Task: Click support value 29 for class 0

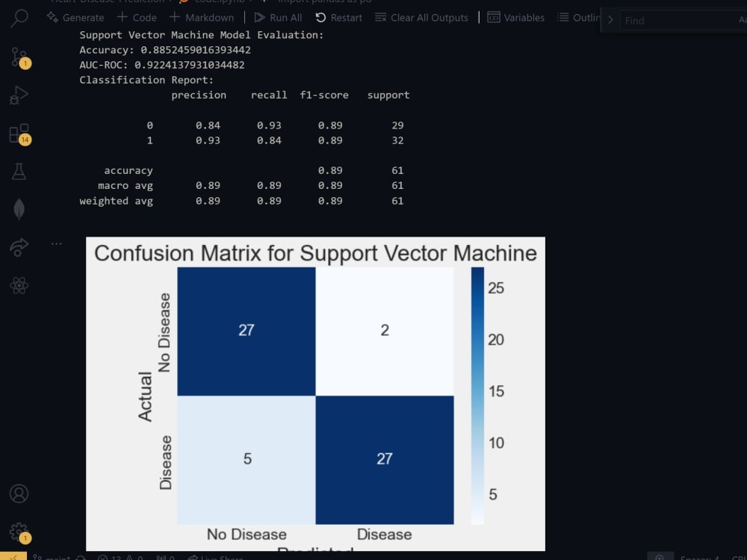Action: pyautogui.click(x=398, y=125)
